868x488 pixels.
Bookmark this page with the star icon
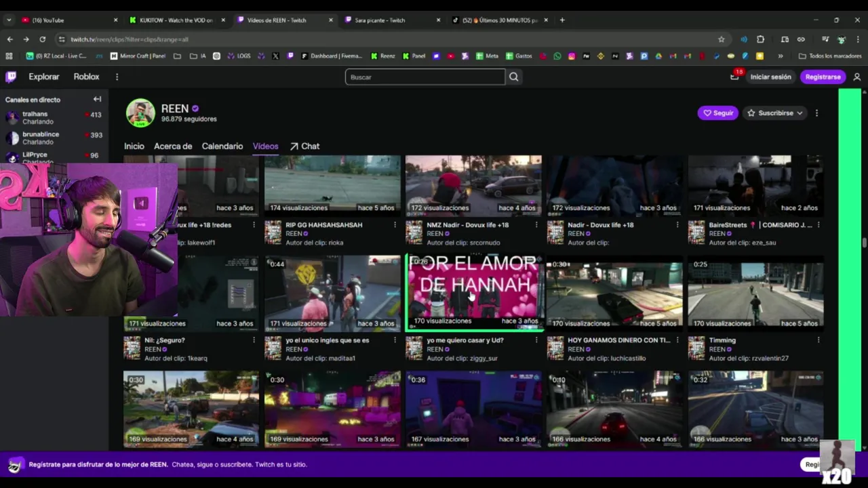point(721,39)
